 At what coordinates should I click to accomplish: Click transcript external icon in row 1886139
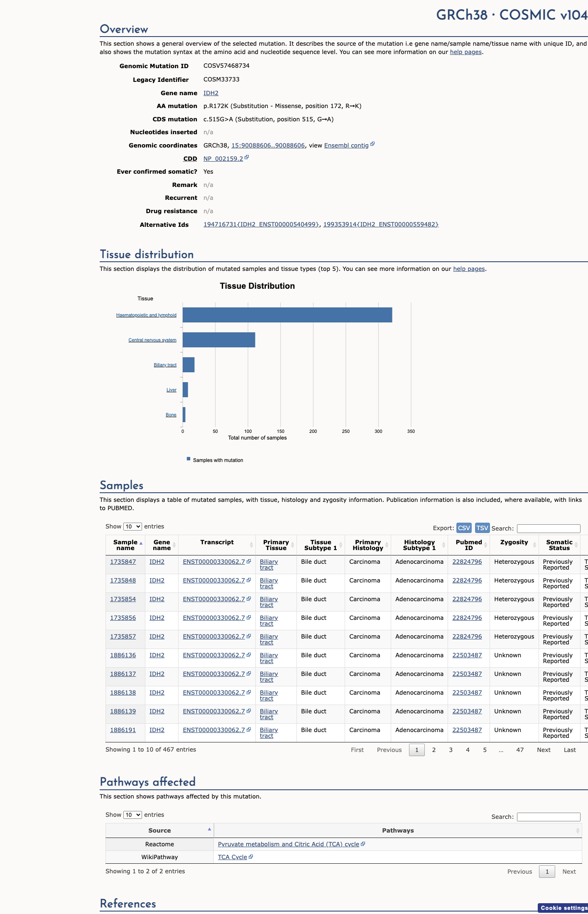click(249, 711)
